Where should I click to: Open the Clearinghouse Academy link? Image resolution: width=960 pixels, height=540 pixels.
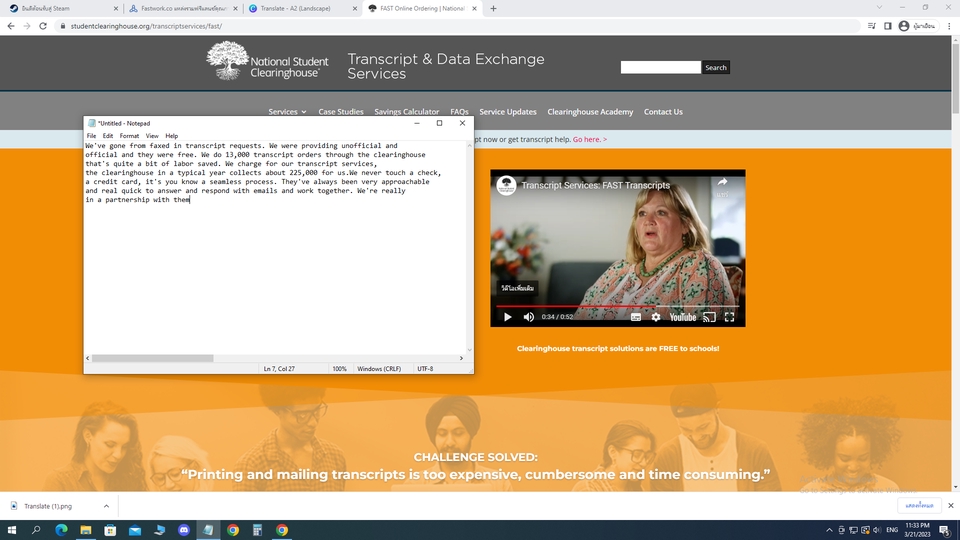(x=590, y=111)
